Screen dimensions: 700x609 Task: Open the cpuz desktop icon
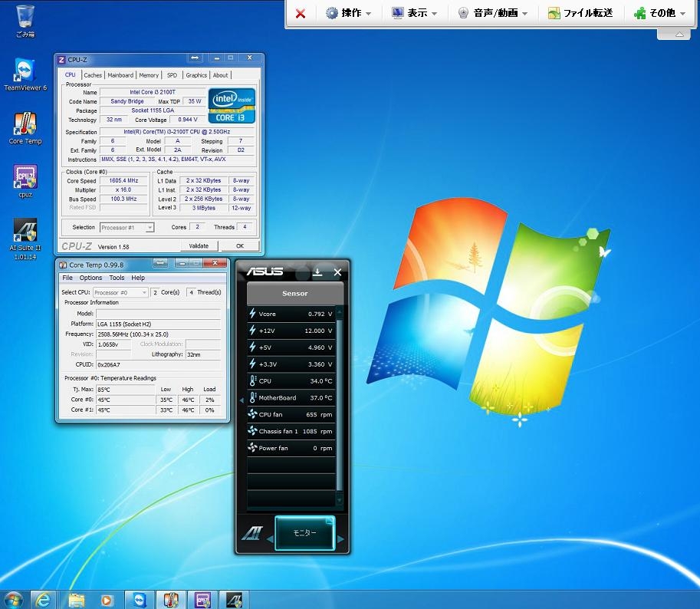[x=25, y=179]
